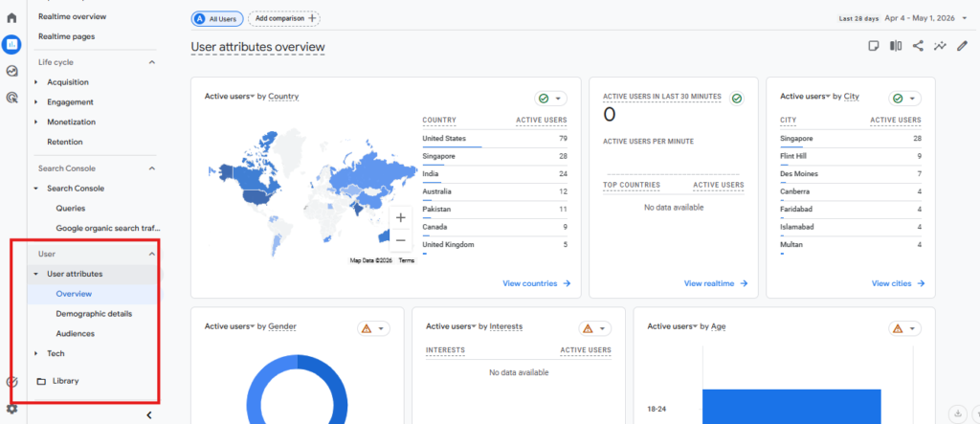
Task: Click the 18-24 age bar
Action: point(791,407)
